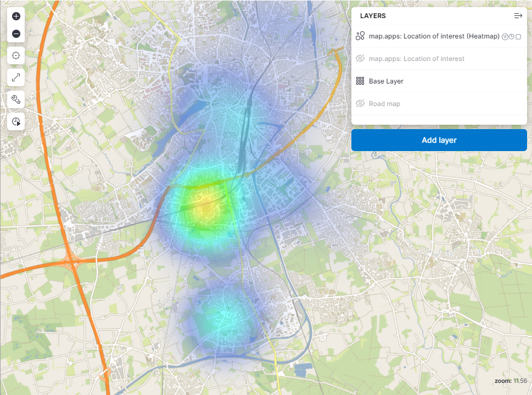Open the Heatmap layer opacity control
Image resolution: width=532 pixels, height=395 pixels.
pos(505,36)
